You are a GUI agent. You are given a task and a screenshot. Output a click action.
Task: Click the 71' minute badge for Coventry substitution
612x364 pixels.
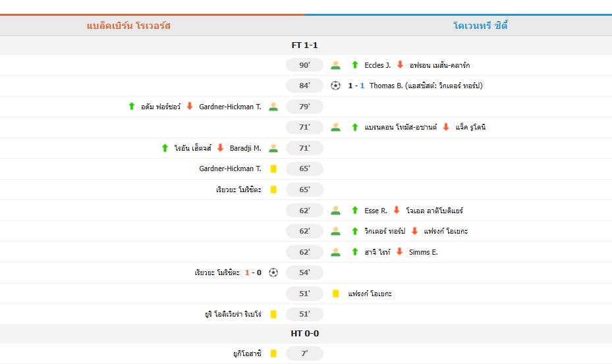tap(304, 127)
